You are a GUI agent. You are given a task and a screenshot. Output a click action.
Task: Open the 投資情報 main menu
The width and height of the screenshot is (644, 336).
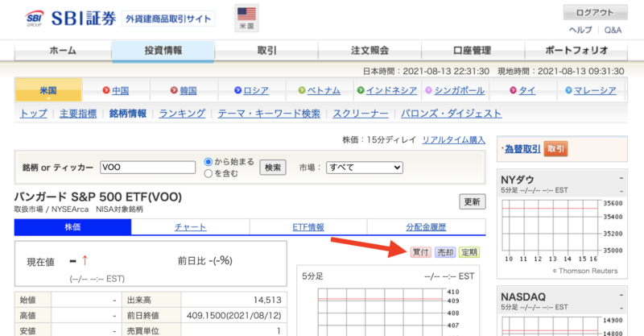click(x=163, y=51)
